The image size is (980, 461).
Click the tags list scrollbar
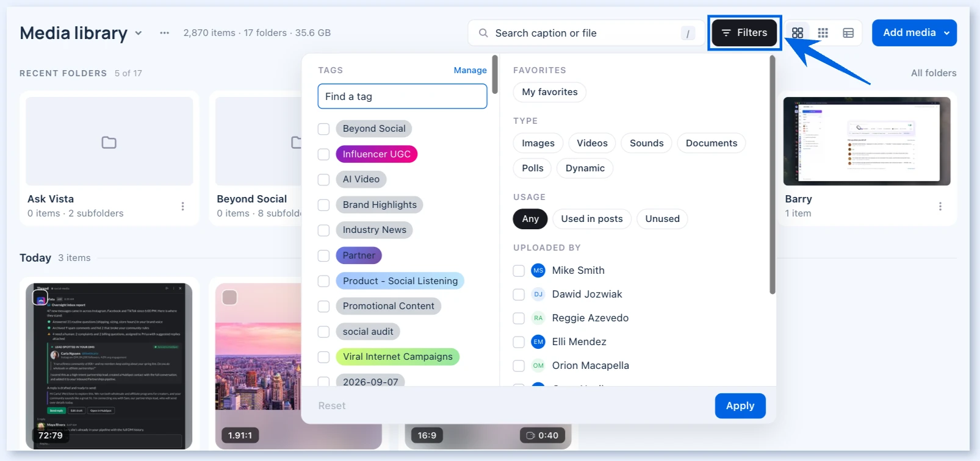tap(495, 74)
